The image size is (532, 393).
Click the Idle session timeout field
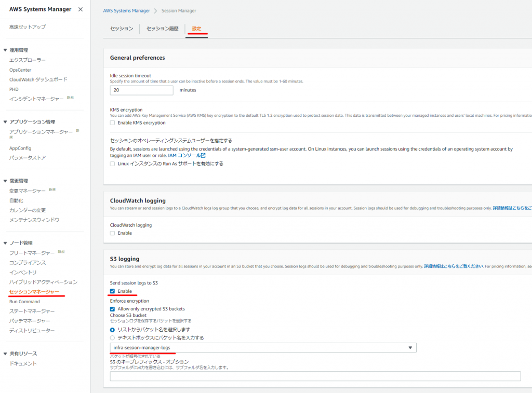point(141,90)
